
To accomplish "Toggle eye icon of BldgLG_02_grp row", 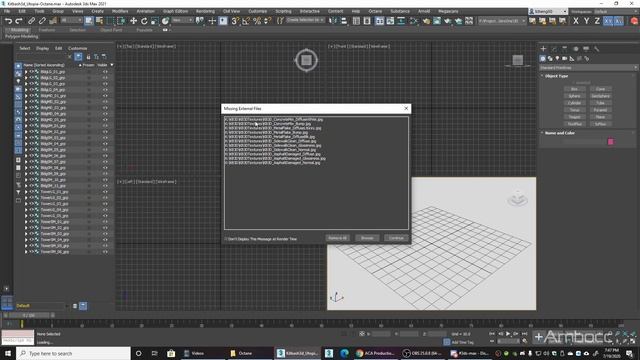I will (31, 78).
